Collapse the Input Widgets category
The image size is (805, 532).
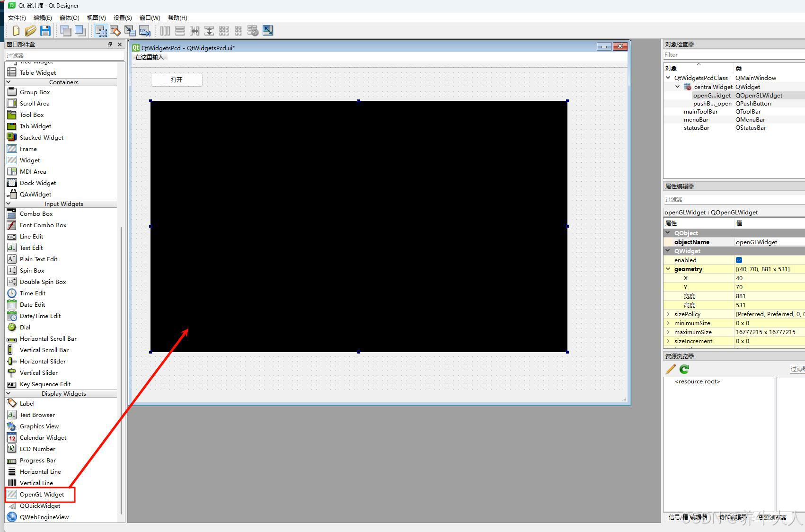[x=8, y=204]
